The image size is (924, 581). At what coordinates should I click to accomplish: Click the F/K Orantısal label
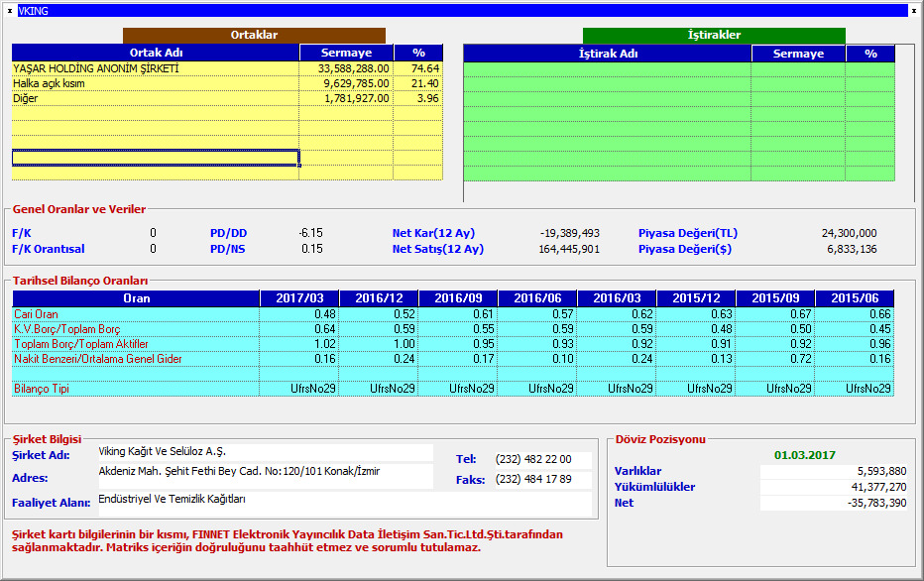coord(49,249)
